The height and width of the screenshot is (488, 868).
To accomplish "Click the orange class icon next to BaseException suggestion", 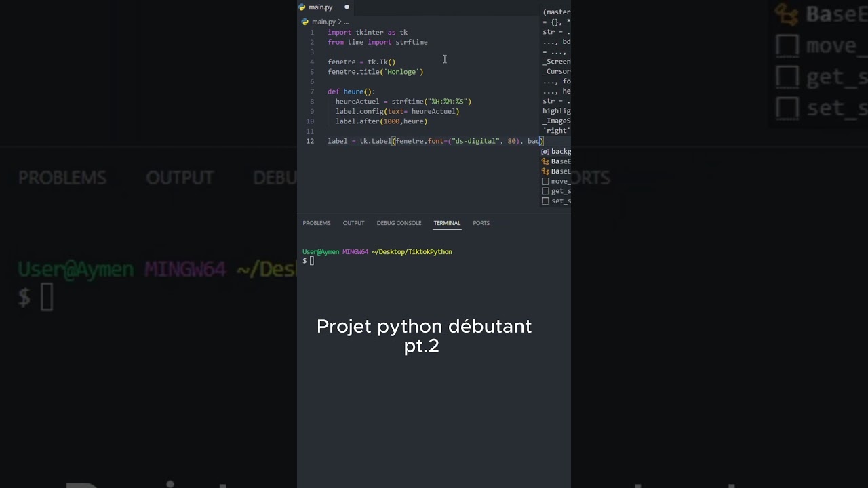I will pos(546,161).
